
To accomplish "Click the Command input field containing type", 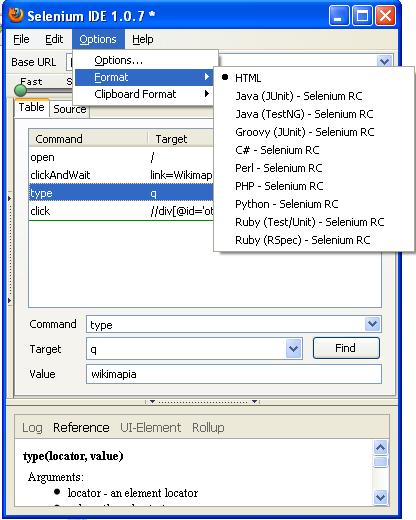I will [x=225, y=324].
